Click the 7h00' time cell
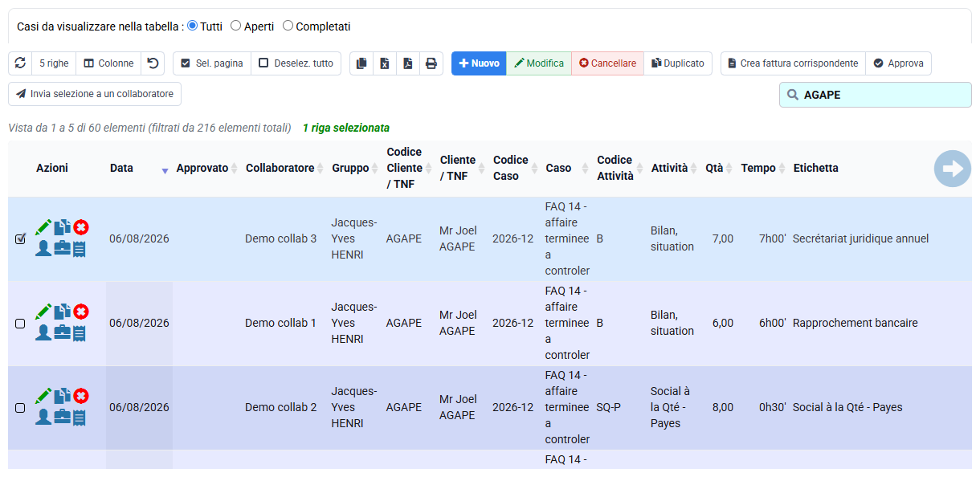 click(x=772, y=238)
